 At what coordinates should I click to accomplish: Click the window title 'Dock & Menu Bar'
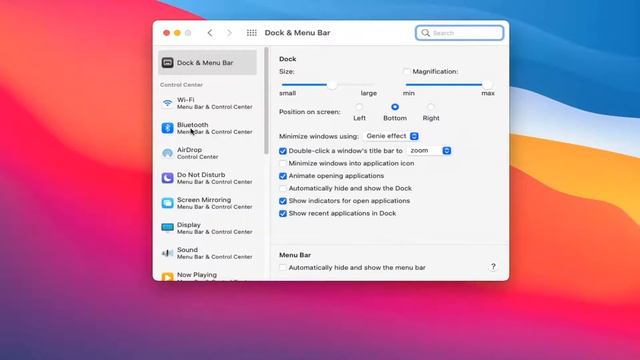pyautogui.click(x=297, y=33)
